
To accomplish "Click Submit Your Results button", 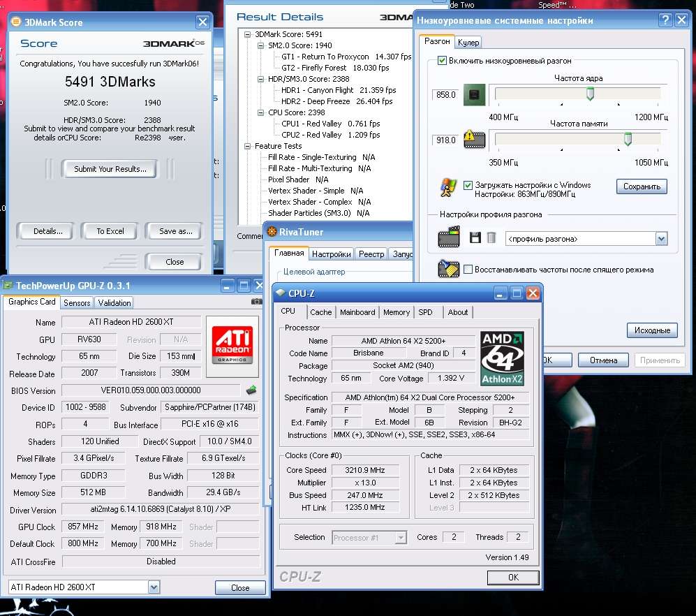I will 110,169.
